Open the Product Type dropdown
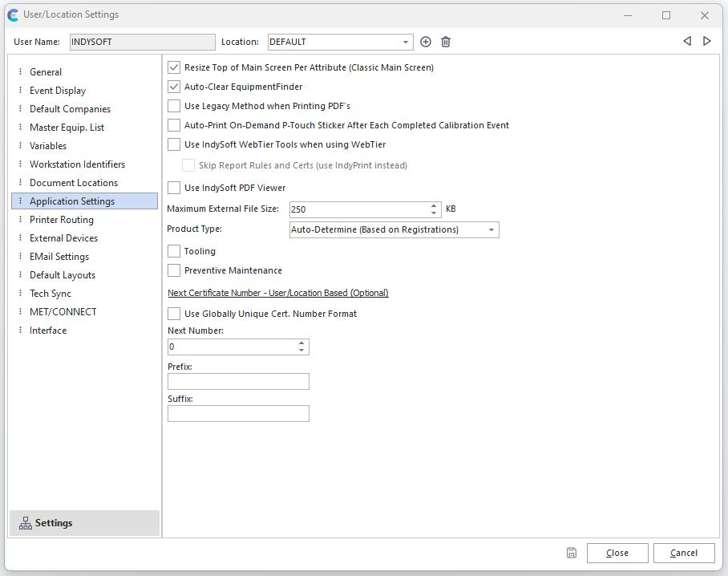The image size is (728, 576). [491, 230]
